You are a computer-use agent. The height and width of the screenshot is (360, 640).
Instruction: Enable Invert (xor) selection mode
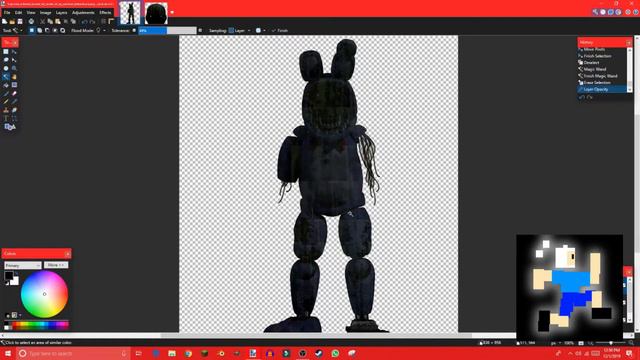pos(63,31)
